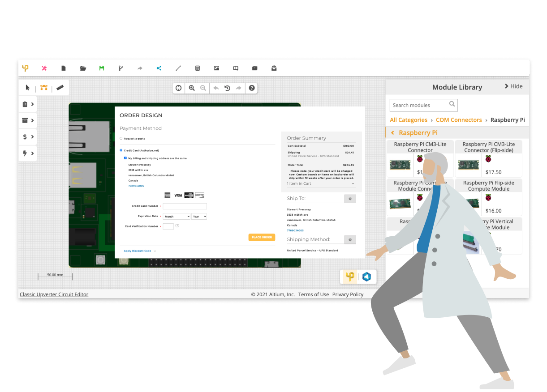Click COM Connectors breadcrumb
The width and height of the screenshot is (547, 392).
tap(459, 120)
